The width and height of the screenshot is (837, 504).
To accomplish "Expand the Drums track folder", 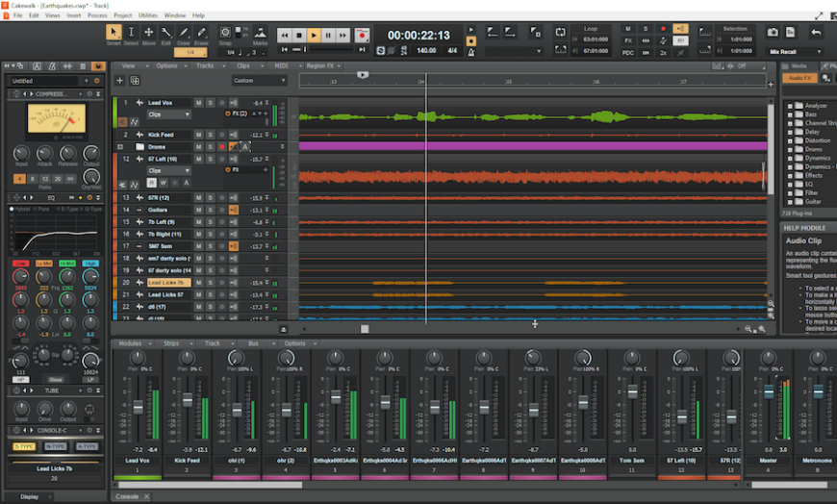I will [120, 147].
